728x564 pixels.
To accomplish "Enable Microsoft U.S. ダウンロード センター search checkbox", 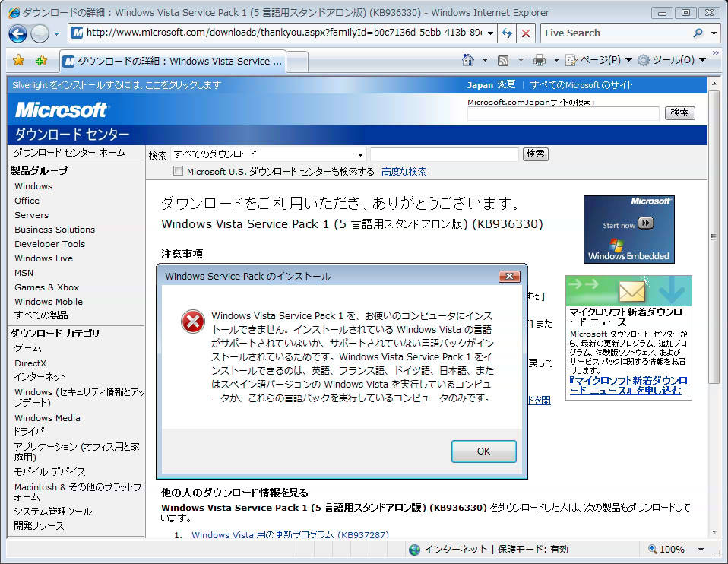I will point(179,172).
